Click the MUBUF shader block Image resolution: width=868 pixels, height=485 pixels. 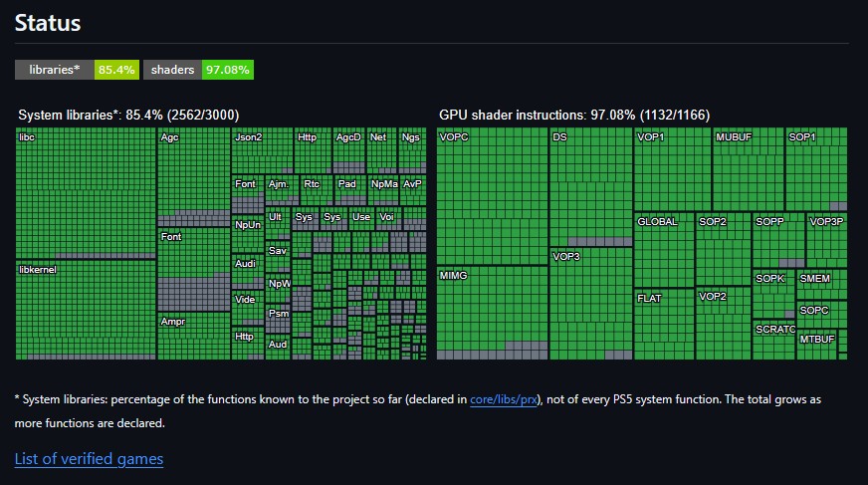click(748, 169)
